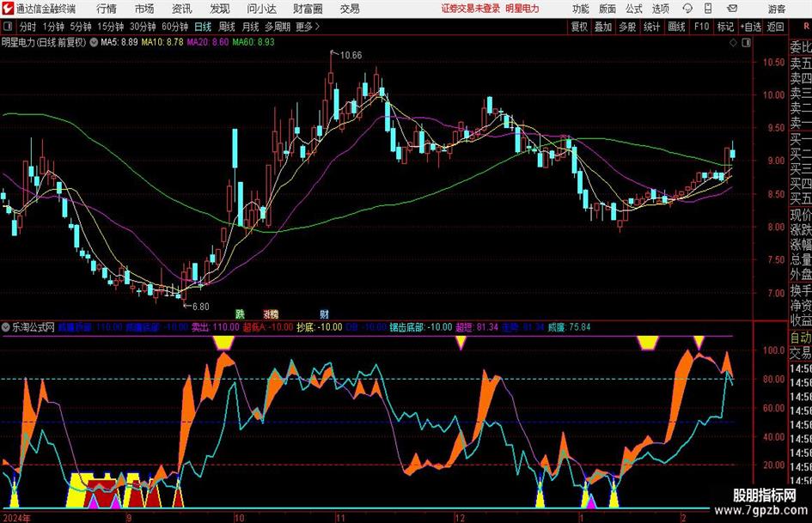Click the 抄底: -10.00 indicator value
This screenshot has height=523, width=812.
319,327
